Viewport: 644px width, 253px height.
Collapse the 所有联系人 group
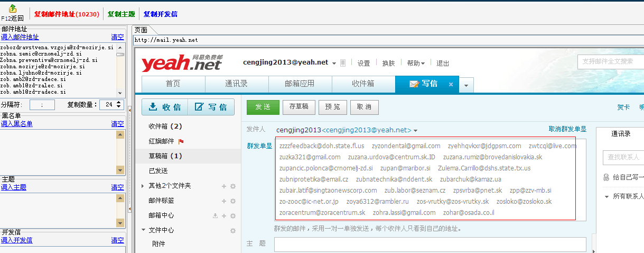606,196
